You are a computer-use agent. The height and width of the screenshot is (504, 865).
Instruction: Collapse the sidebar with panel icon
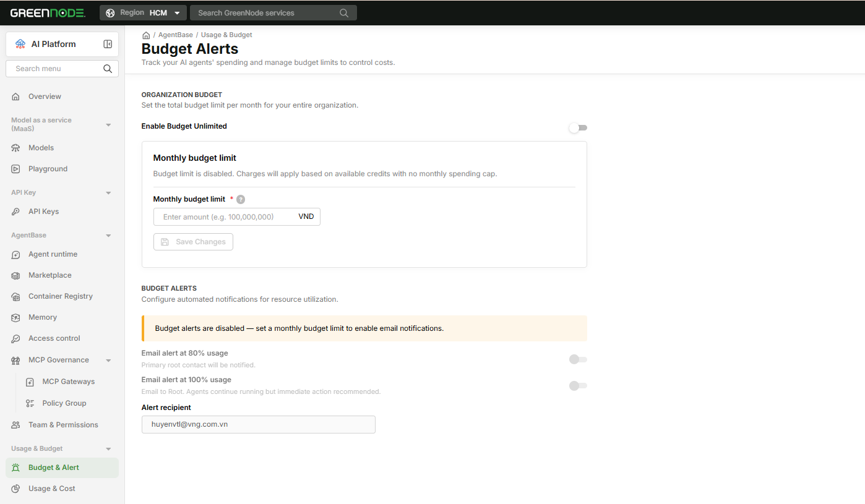click(108, 44)
